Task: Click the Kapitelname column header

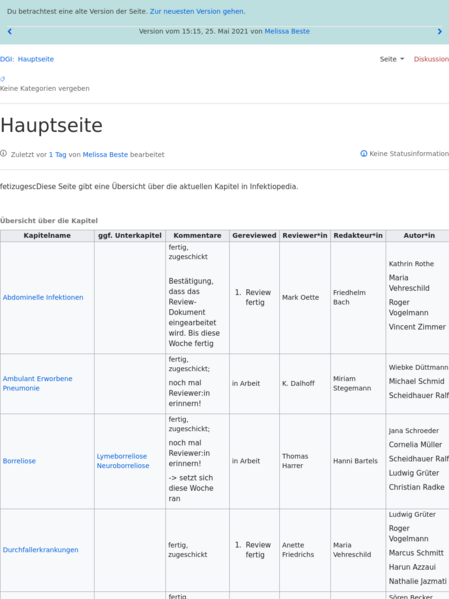Action: 47,236
